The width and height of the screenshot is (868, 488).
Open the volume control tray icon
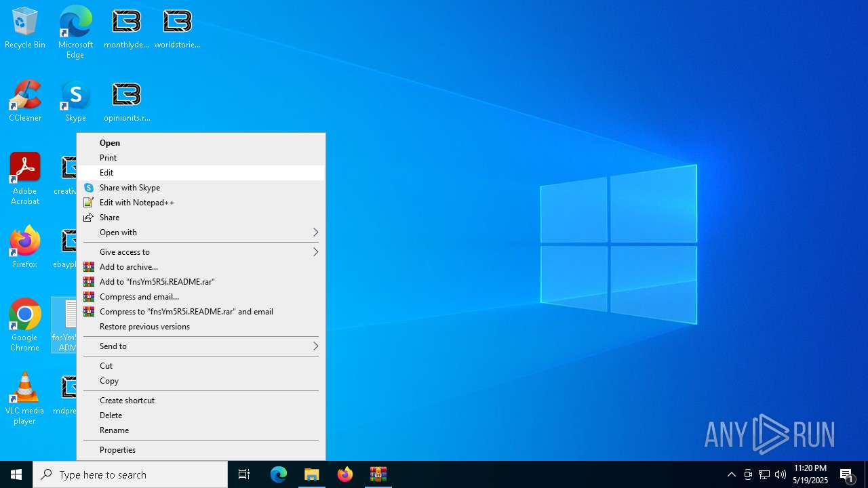click(x=781, y=474)
